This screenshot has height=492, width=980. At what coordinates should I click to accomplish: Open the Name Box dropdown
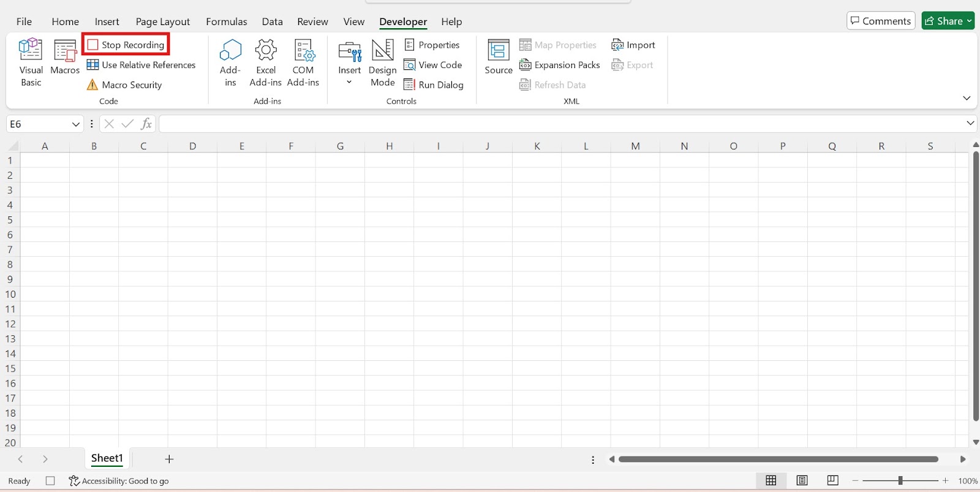(x=76, y=124)
